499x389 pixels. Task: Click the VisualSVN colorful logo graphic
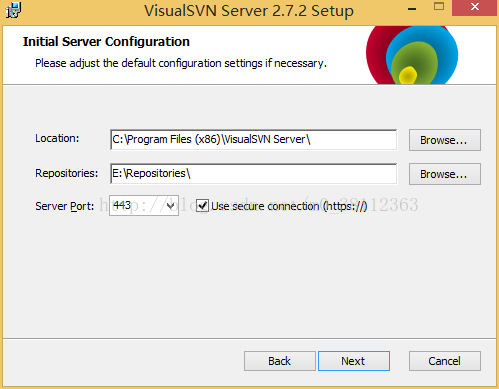click(412, 55)
